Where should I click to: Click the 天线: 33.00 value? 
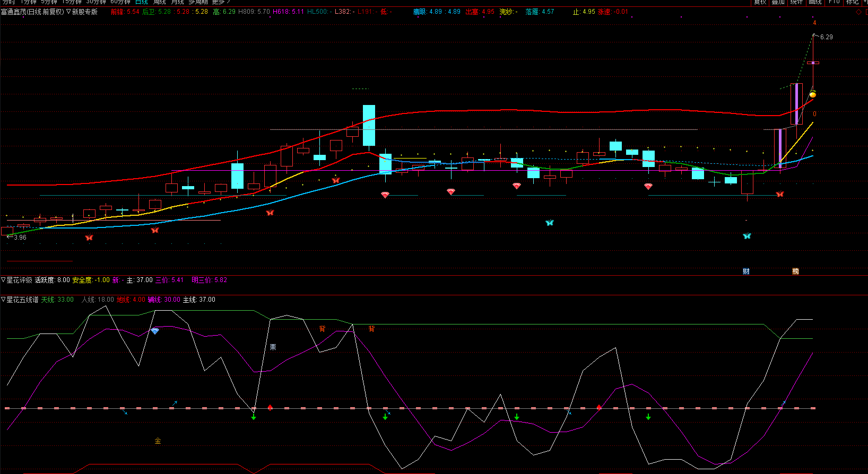[57, 300]
